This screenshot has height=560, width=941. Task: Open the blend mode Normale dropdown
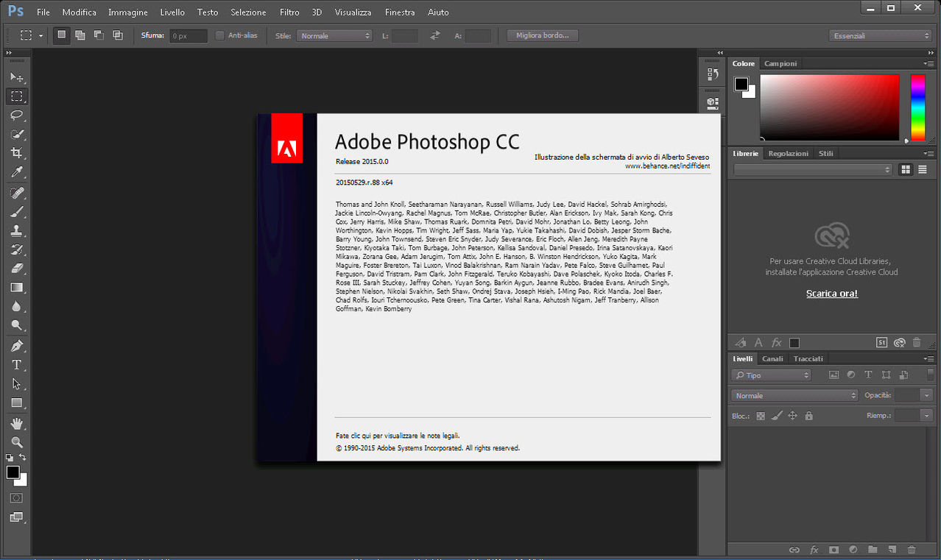(795, 395)
